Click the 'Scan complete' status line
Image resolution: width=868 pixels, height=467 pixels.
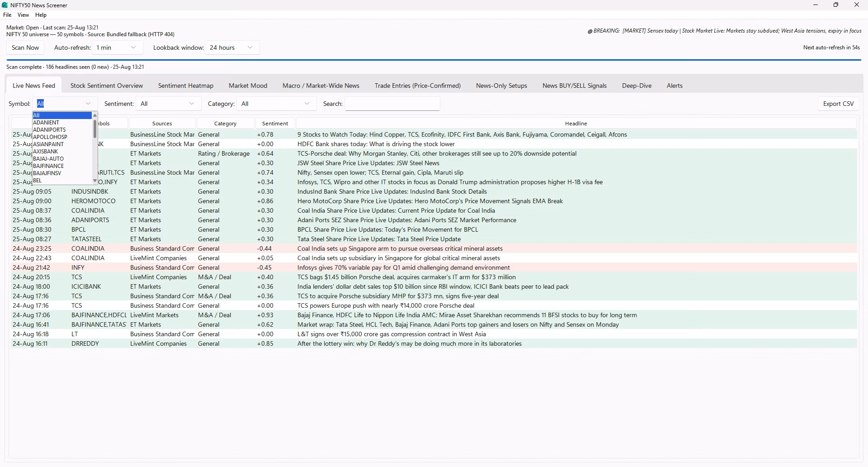pos(75,67)
